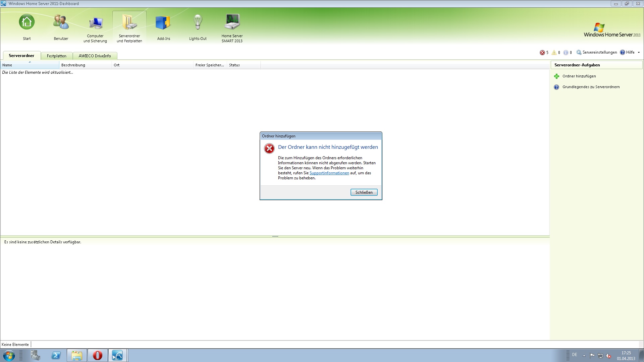Open the Lights-Out lightbulb section

coord(198,27)
